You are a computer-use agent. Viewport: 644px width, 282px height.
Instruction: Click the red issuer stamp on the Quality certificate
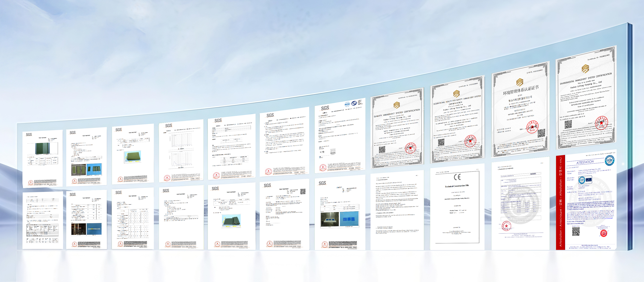point(410,148)
